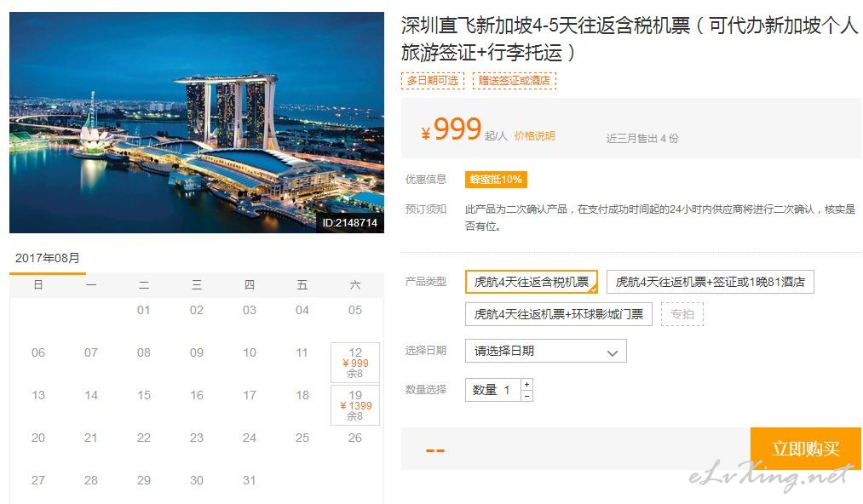Click the 赠送签证或酒店 tag
863x504 pixels.
pos(514,80)
